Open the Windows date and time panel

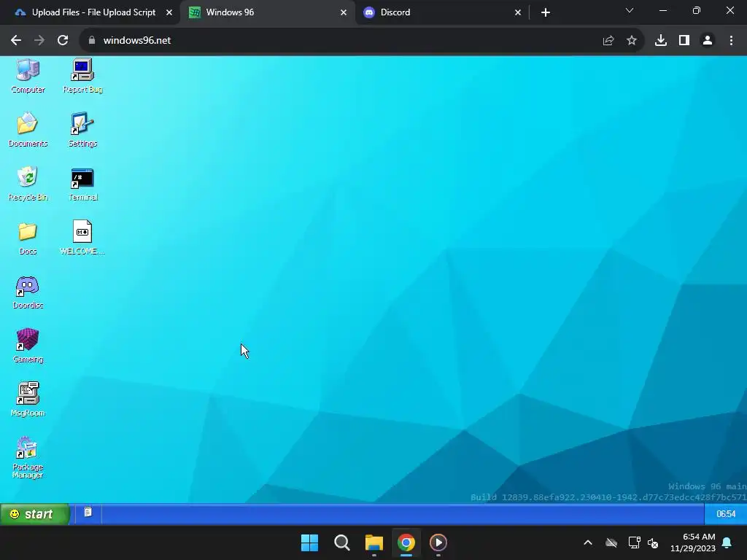coord(693,542)
